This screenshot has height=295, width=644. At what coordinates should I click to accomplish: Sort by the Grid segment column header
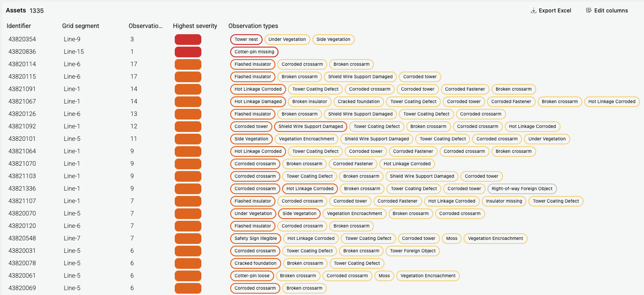[x=81, y=26]
